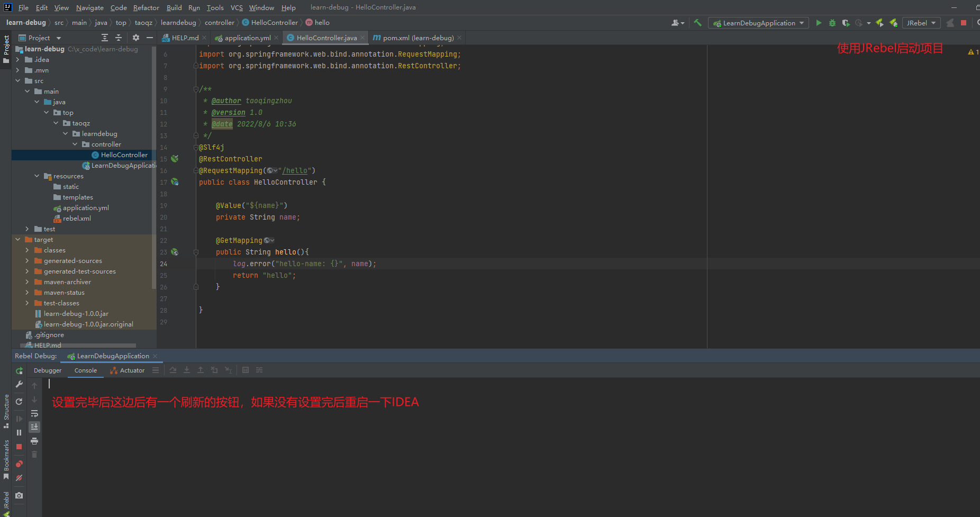The width and height of the screenshot is (980, 517).
Task: Click the gutter icon on line 23
Action: pos(175,252)
